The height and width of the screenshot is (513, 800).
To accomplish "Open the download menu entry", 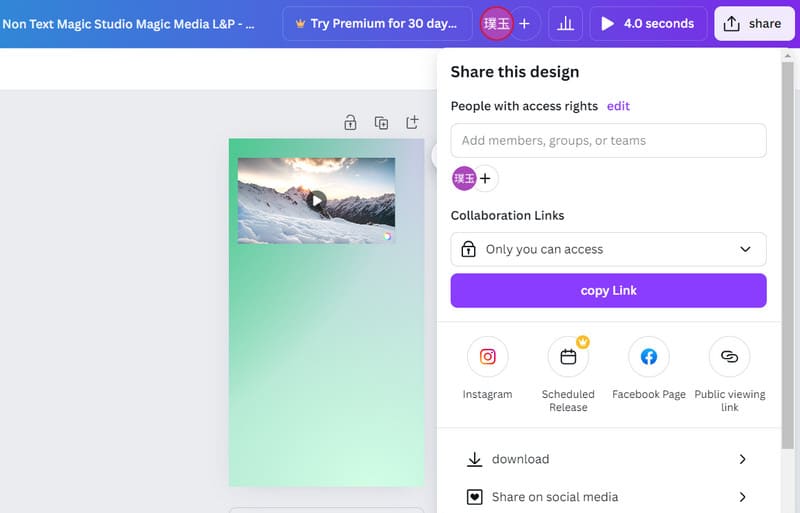I will pos(521,459).
